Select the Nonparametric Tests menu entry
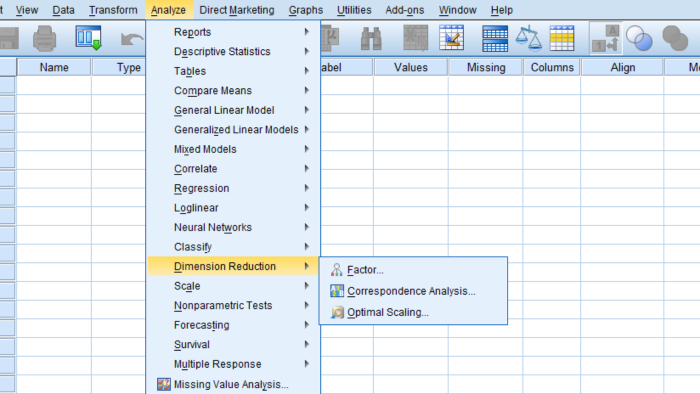This screenshot has width=700, height=394. [x=233, y=306]
